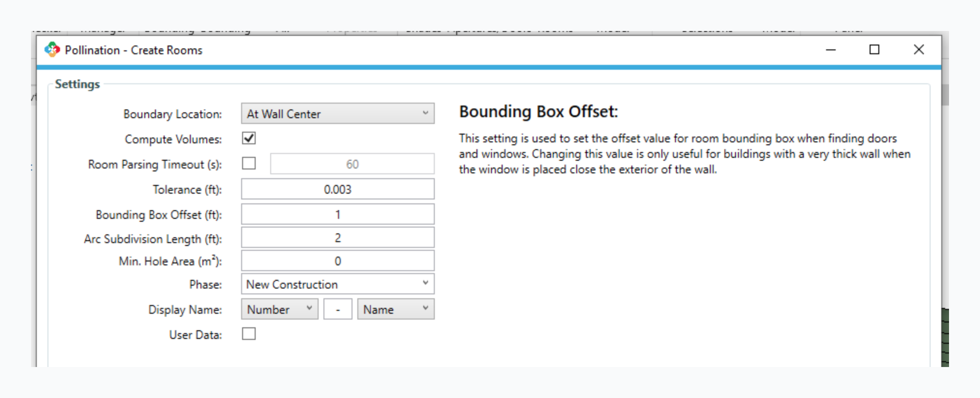The width and height of the screenshot is (980, 398).
Task: Open the Boundary Location dropdown
Action: click(x=337, y=114)
